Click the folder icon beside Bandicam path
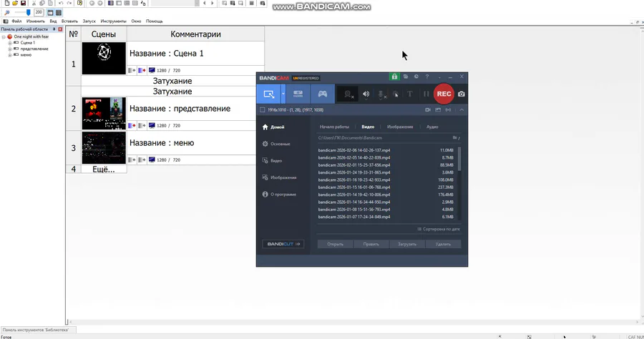This screenshot has width=644, height=339. click(x=454, y=138)
